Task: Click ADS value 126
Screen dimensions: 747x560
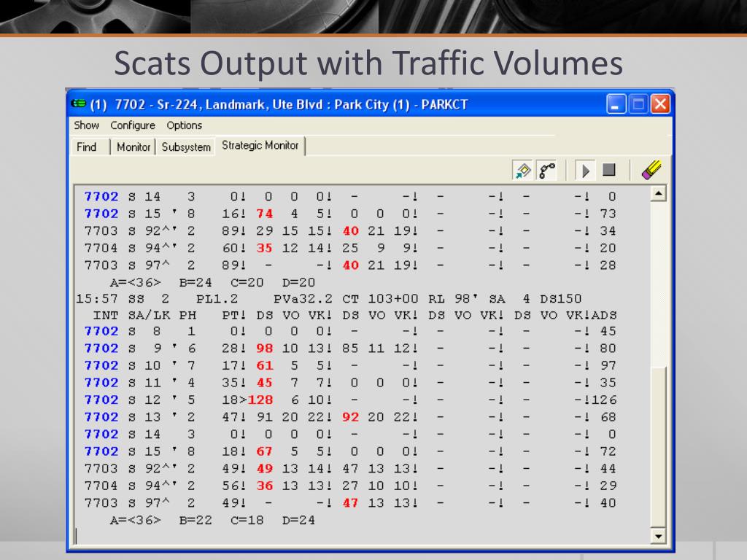Action: (x=604, y=400)
